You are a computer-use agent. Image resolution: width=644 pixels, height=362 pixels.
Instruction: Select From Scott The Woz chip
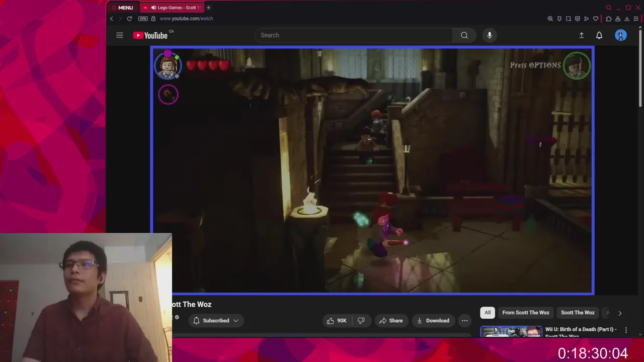(526, 313)
